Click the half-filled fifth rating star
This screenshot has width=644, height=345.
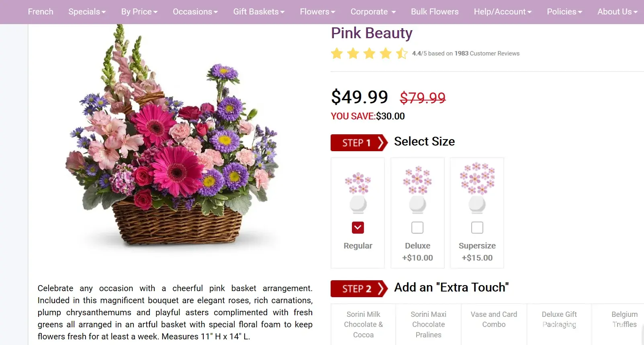pos(401,53)
